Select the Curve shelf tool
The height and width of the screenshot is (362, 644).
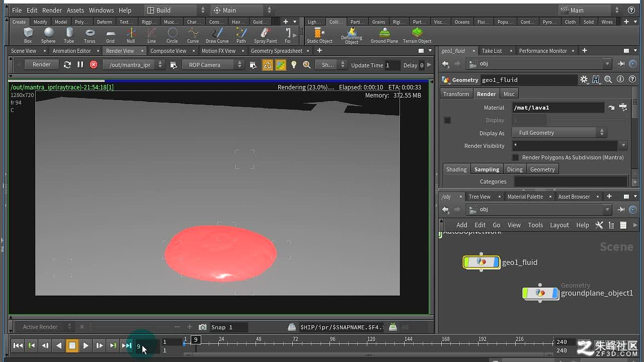[193, 36]
